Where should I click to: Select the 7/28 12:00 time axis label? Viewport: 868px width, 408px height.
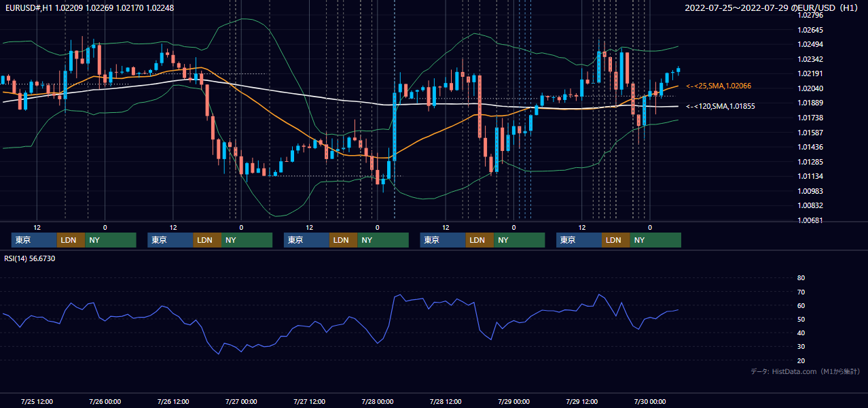[x=445, y=401]
